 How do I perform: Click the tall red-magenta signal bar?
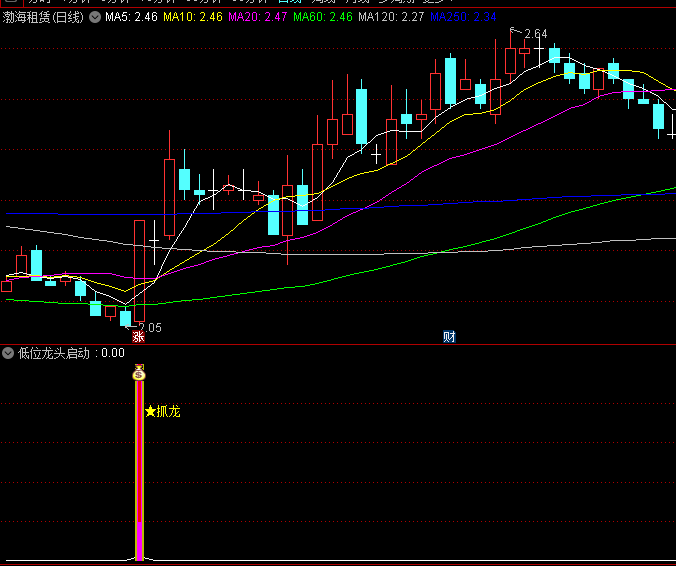point(139,470)
